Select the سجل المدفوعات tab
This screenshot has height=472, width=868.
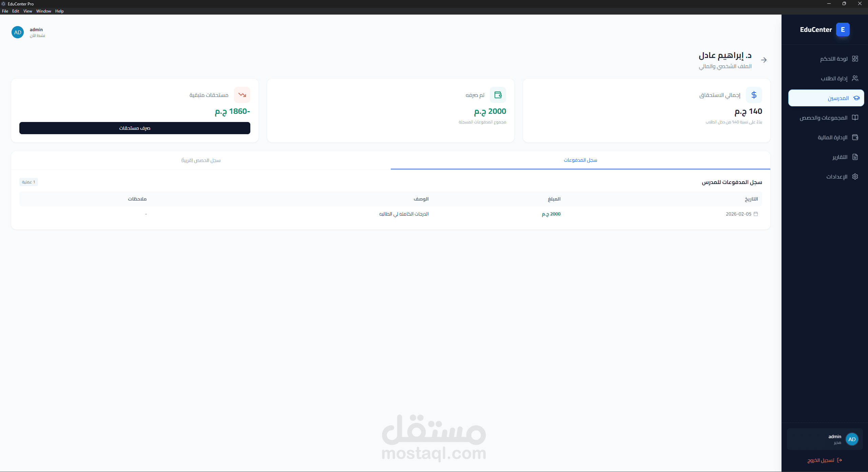[580, 160]
